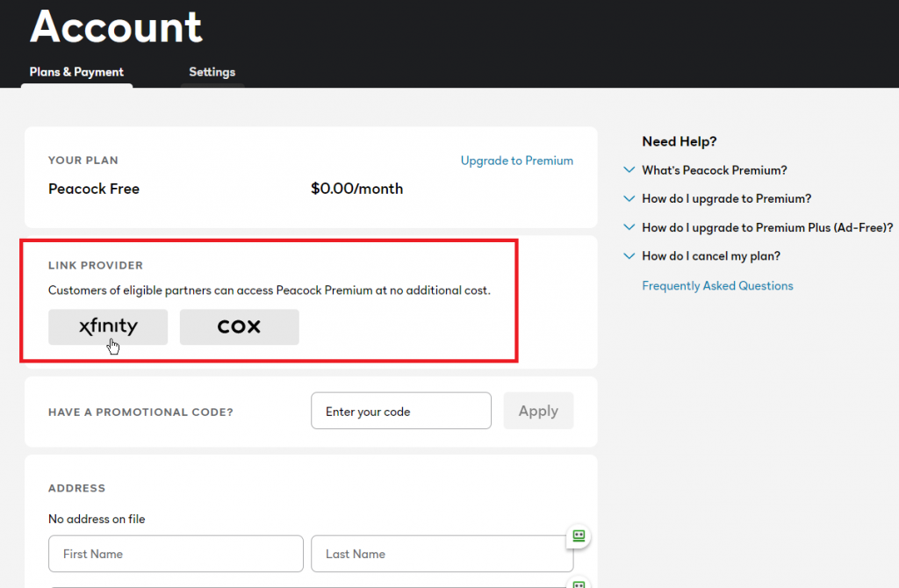Select the $0.00/month price text

(x=356, y=189)
